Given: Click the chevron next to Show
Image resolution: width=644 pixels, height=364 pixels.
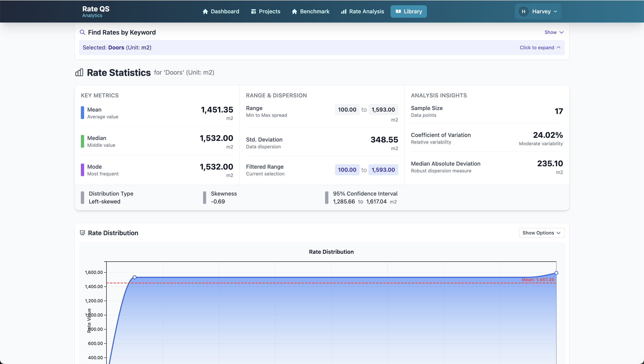Looking at the screenshot, I should click(x=561, y=32).
